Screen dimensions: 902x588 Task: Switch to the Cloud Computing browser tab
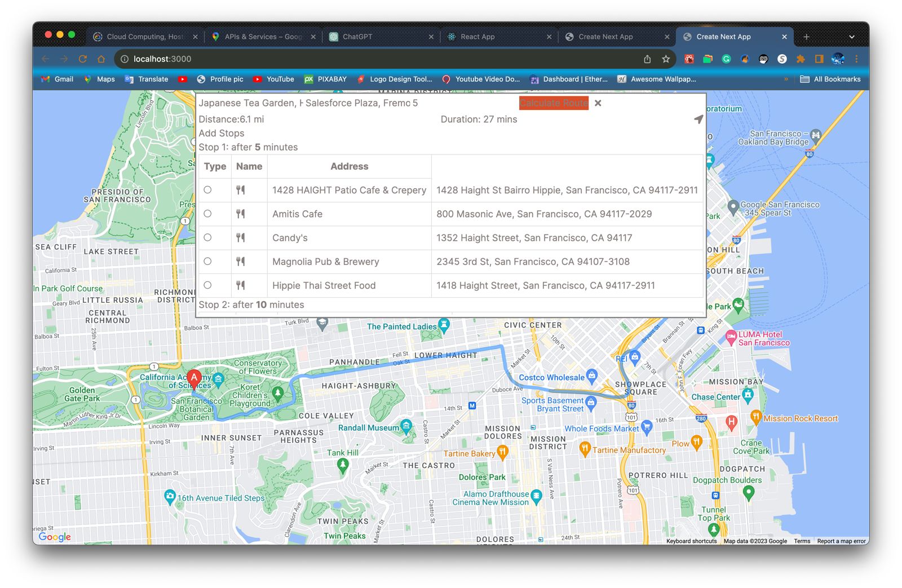[x=145, y=37]
